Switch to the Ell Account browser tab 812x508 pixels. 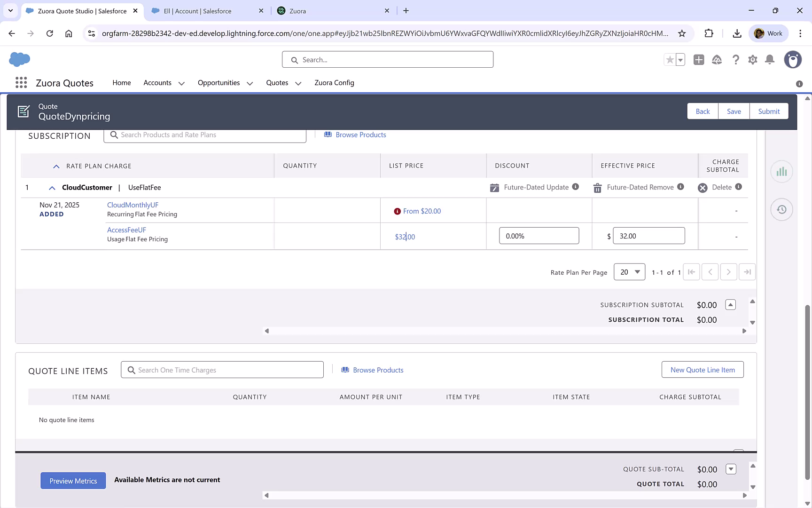(202, 10)
